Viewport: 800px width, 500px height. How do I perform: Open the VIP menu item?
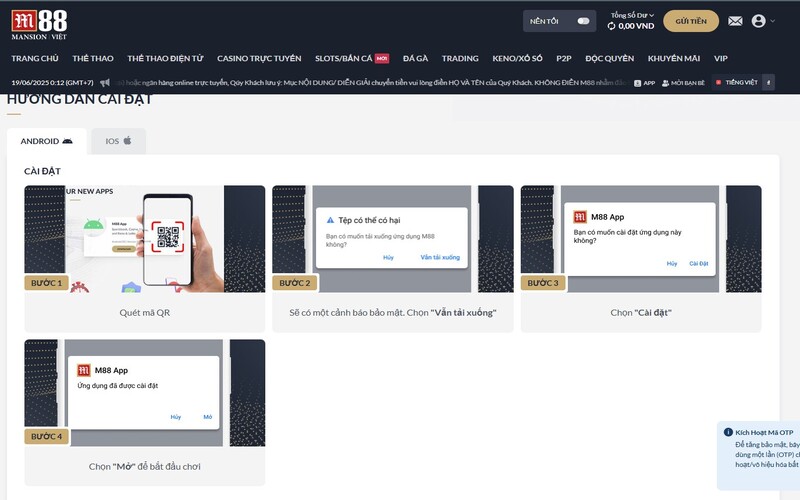click(720, 58)
